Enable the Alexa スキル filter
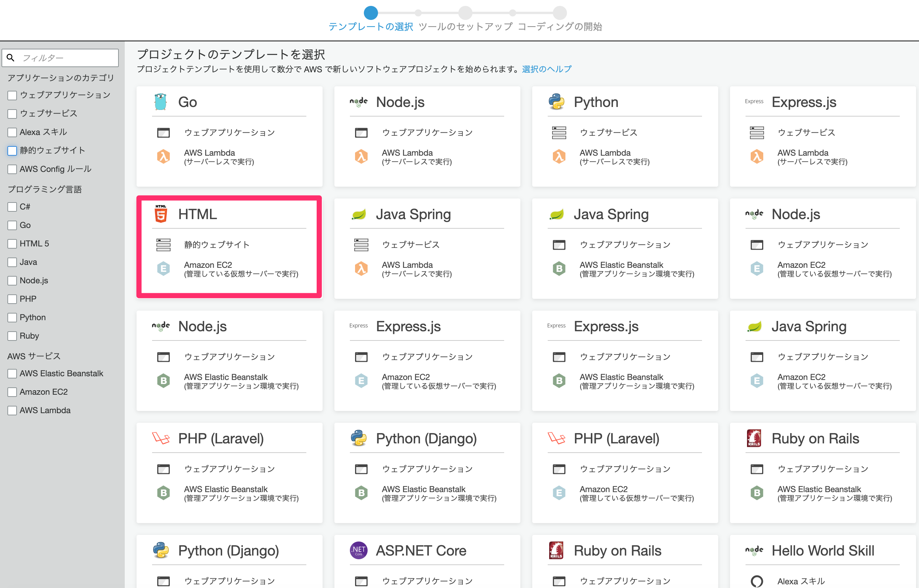 pos(12,132)
